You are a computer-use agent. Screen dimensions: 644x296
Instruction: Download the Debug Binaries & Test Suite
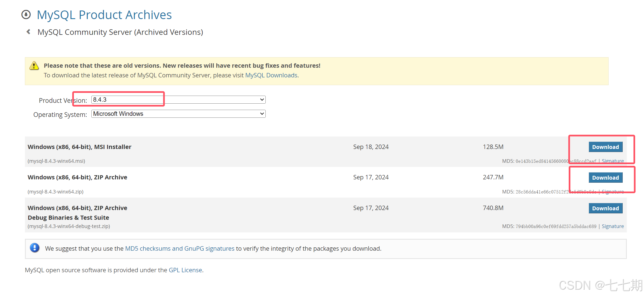tap(605, 208)
